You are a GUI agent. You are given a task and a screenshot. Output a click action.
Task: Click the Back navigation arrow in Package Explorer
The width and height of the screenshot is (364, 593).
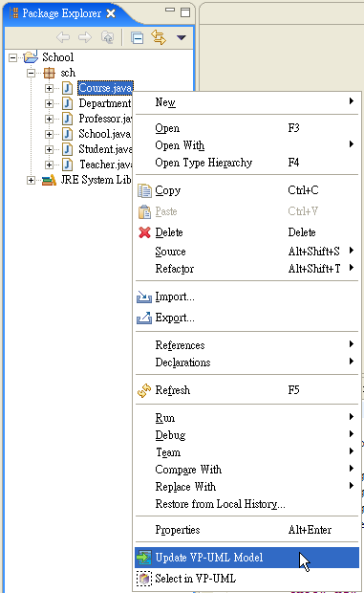click(63, 37)
